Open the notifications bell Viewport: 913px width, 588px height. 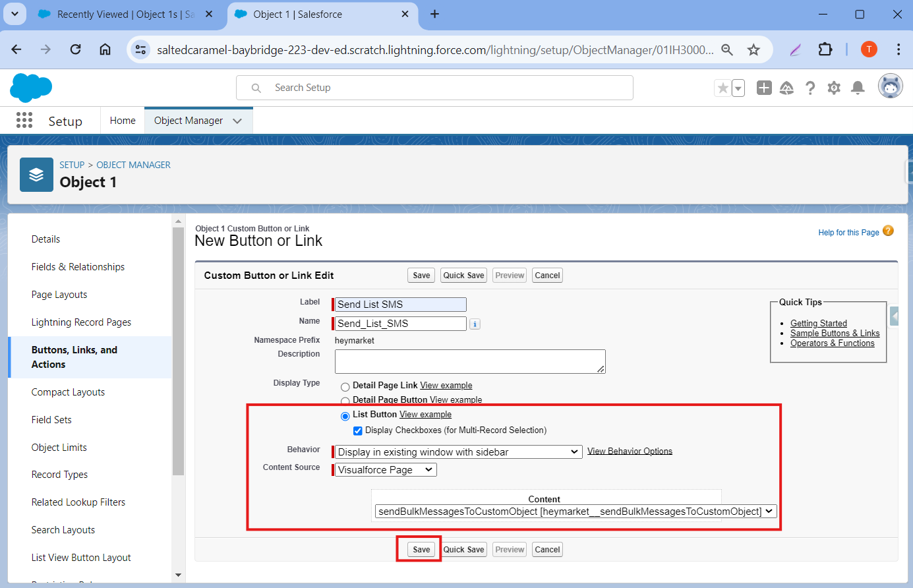click(858, 88)
